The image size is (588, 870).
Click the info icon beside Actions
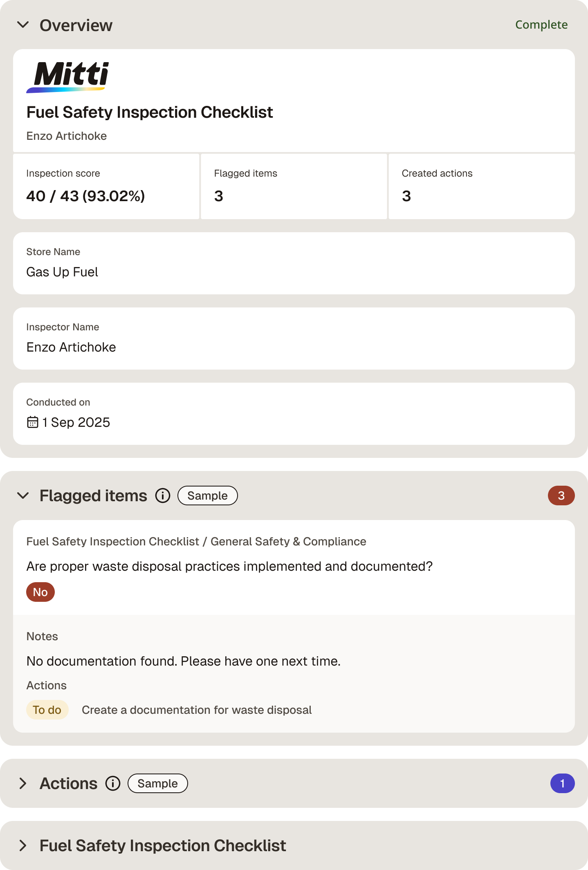[113, 783]
